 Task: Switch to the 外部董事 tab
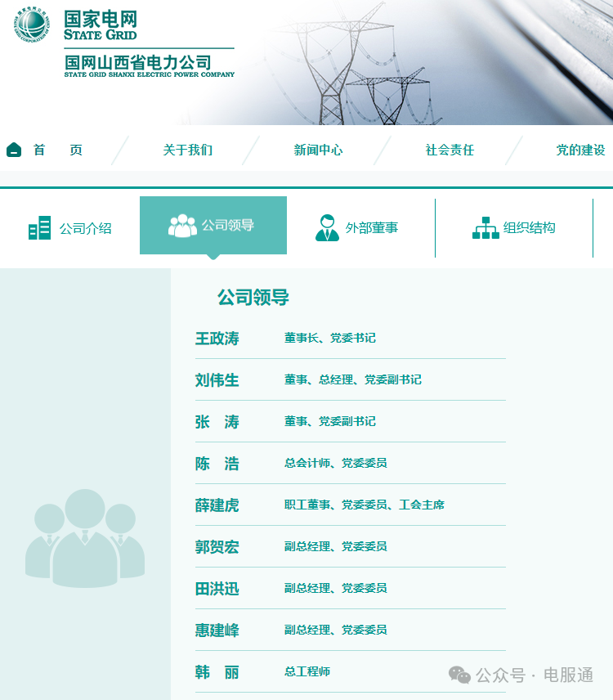pos(357,228)
